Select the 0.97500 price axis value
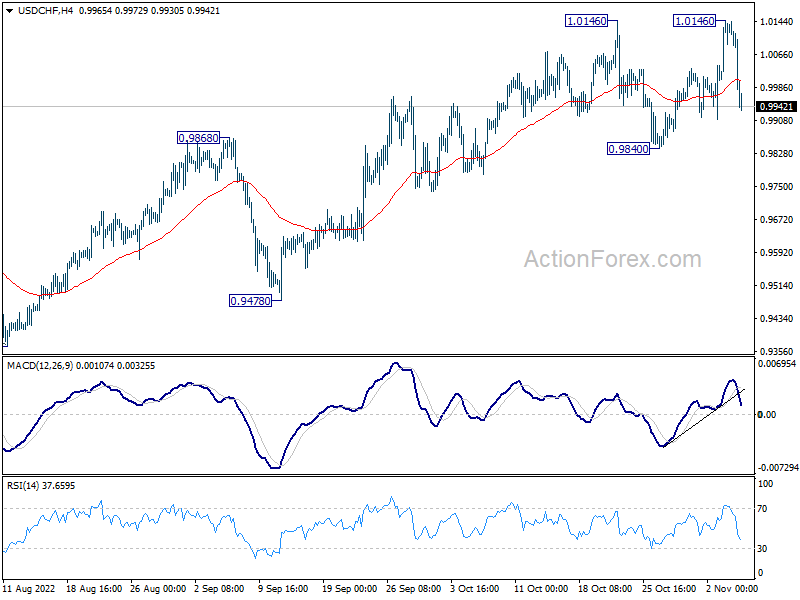Viewport: 800px width, 600px height. tap(777, 187)
